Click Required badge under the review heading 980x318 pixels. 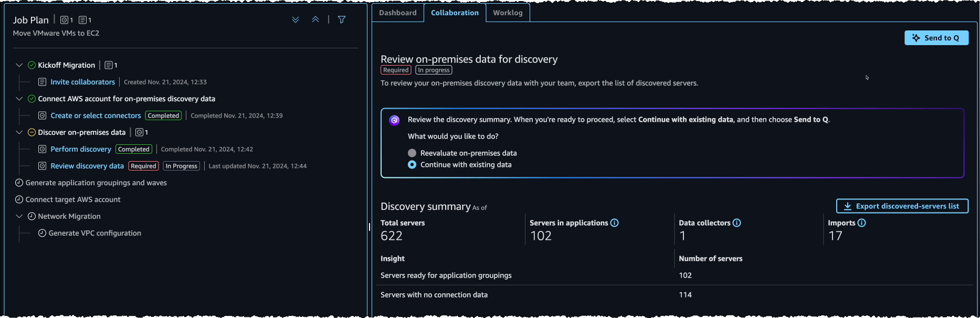coord(396,70)
